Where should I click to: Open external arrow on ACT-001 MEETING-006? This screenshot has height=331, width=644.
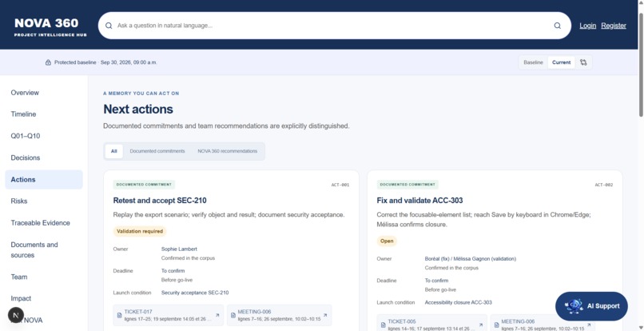(325, 315)
